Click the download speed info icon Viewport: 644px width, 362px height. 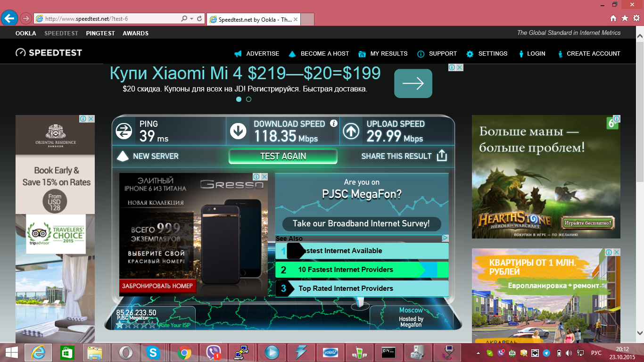click(x=334, y=123)
